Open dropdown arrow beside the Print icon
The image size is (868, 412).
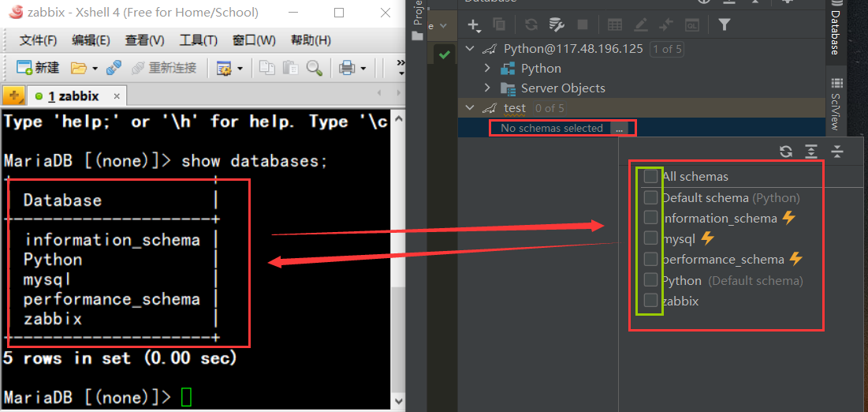(x=363, y=69)
